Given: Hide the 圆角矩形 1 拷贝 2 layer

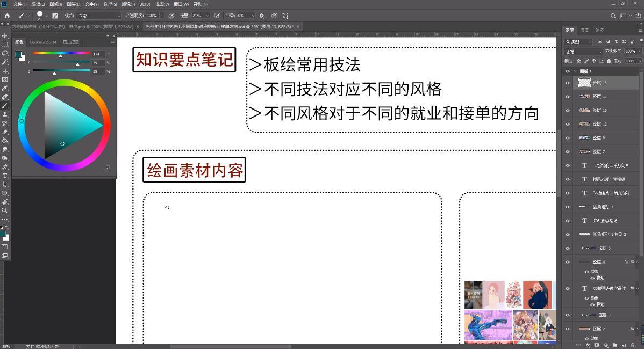Looking at the screenshot, I should click(568, 234).
